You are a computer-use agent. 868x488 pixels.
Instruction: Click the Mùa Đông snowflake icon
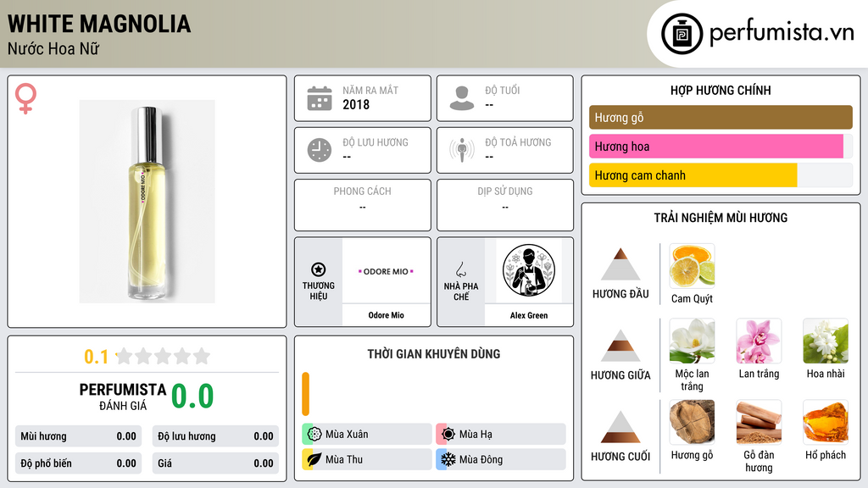click(448, 459)
